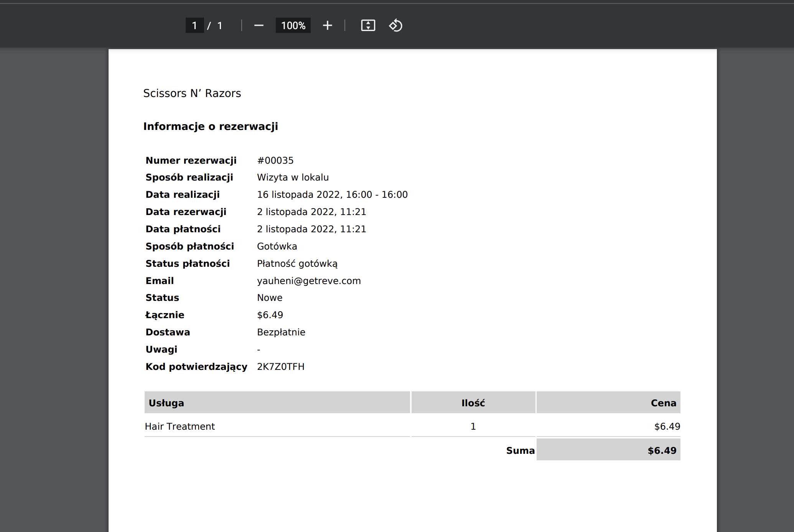The height and width of the screenshot is (532, 794).
Task: Click the Scissors N' Razors title text
Action: tap(192, 93)
